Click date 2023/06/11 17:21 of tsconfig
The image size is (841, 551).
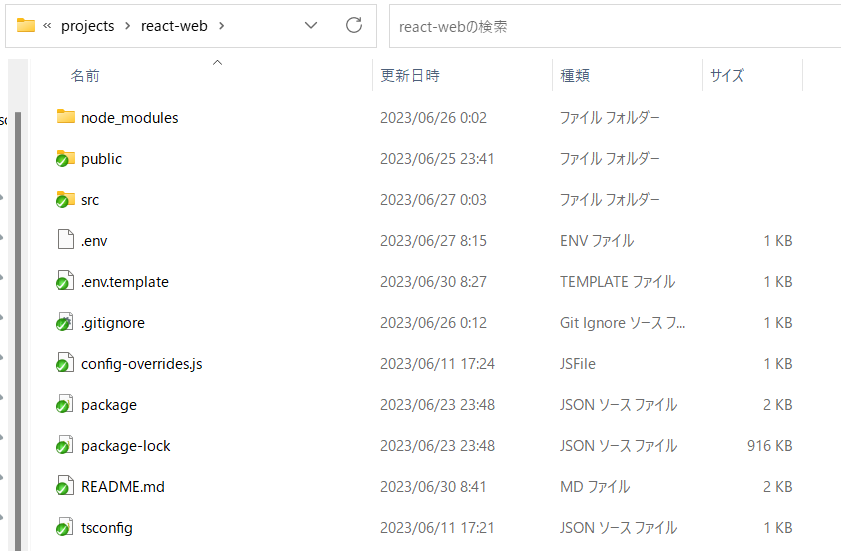(437, 528)
